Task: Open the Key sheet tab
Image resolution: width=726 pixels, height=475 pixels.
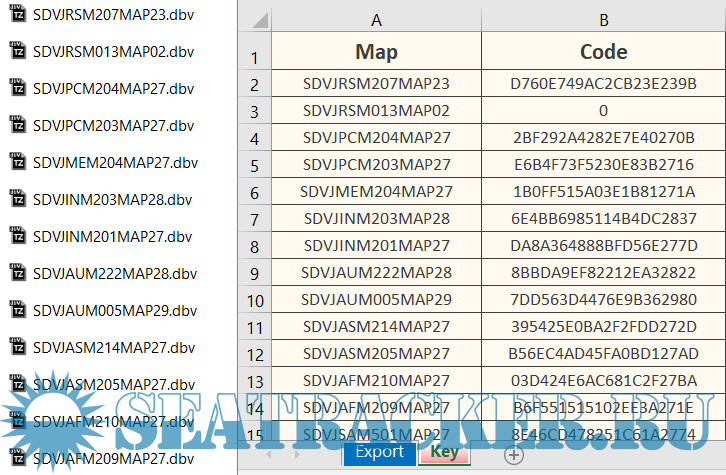Action: point(444,452)
